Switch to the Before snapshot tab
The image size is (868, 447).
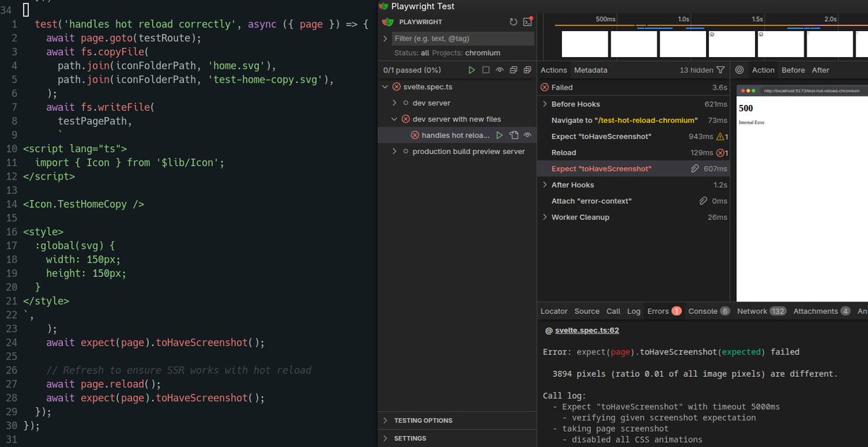click(x=793, y=70)
